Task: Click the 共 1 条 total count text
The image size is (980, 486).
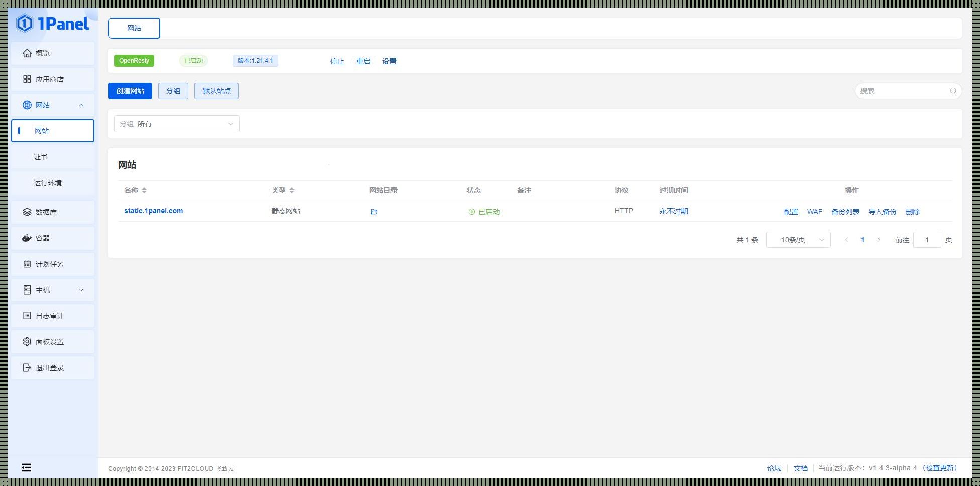Action: [x=747, y=240]
